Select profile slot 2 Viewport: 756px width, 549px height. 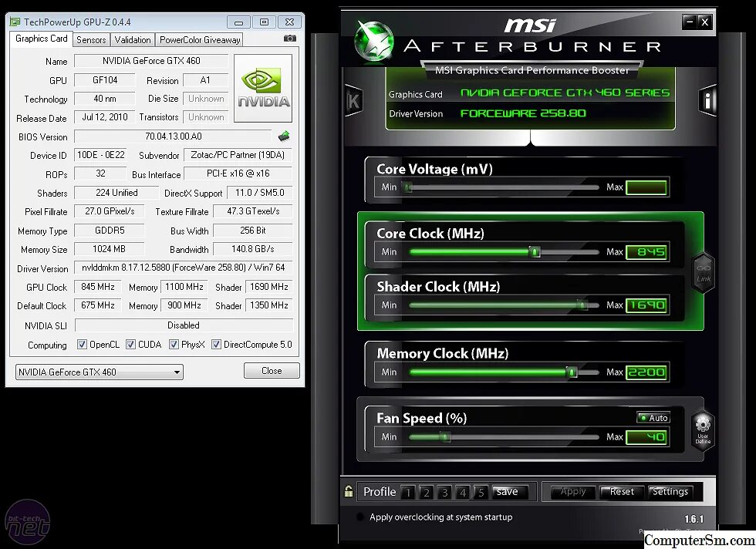coord(426,492)
